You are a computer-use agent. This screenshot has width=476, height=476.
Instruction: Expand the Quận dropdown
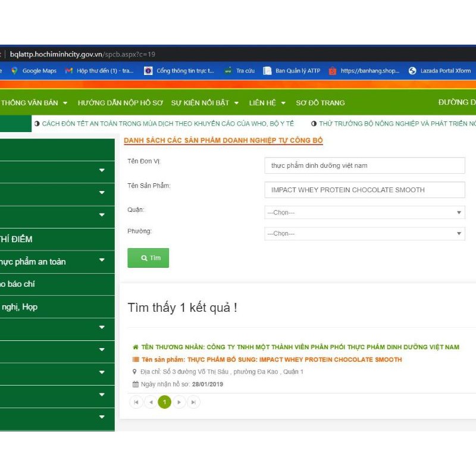pyautogui.click(x=364, y=212)
